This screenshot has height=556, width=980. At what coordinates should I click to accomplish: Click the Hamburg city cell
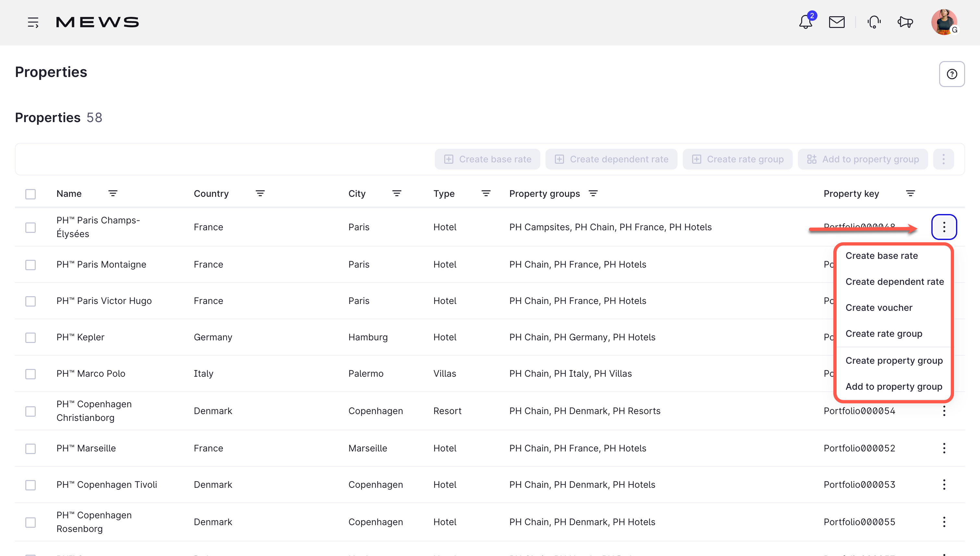368,337
